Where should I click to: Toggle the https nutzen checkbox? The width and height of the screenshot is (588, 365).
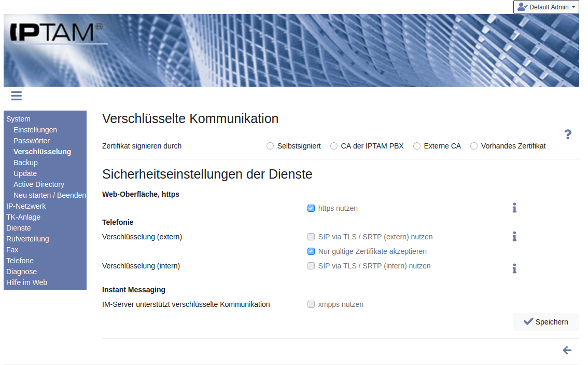[x=311, y=208]
